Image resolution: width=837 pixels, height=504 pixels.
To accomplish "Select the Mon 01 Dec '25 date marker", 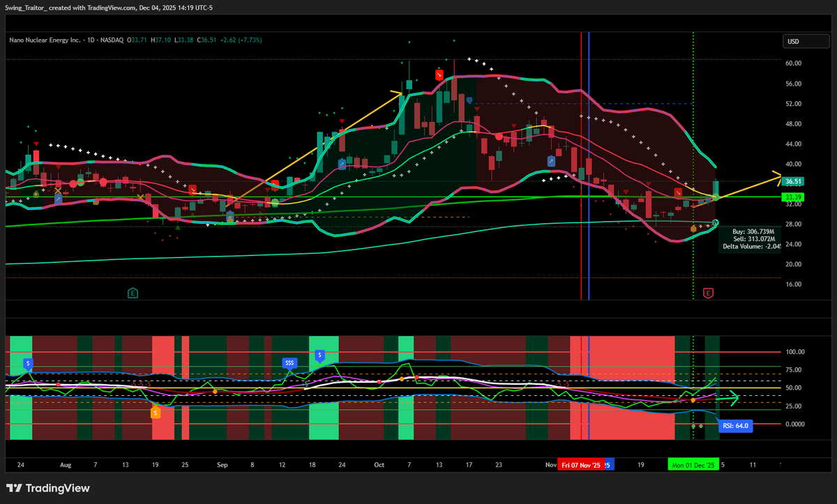I will [693, 465].
